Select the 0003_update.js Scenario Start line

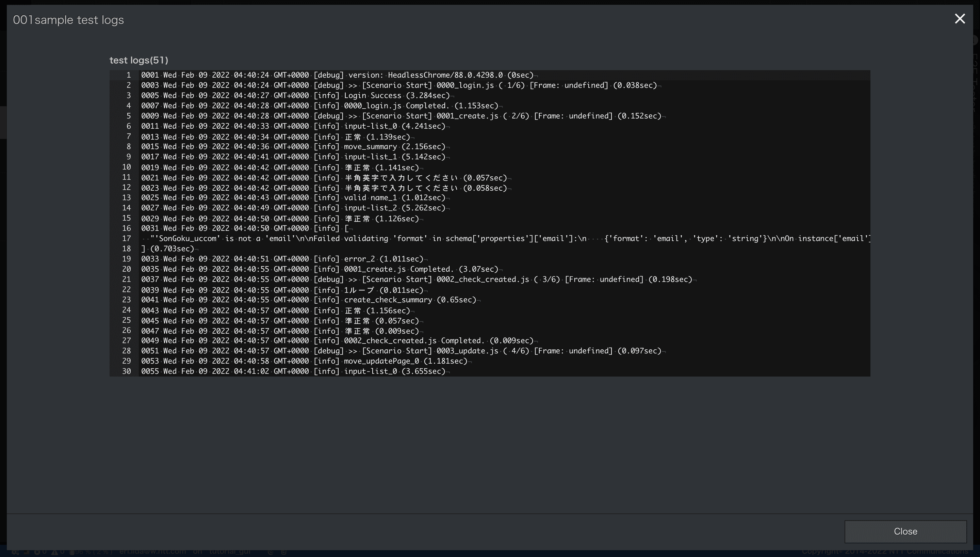403,351
